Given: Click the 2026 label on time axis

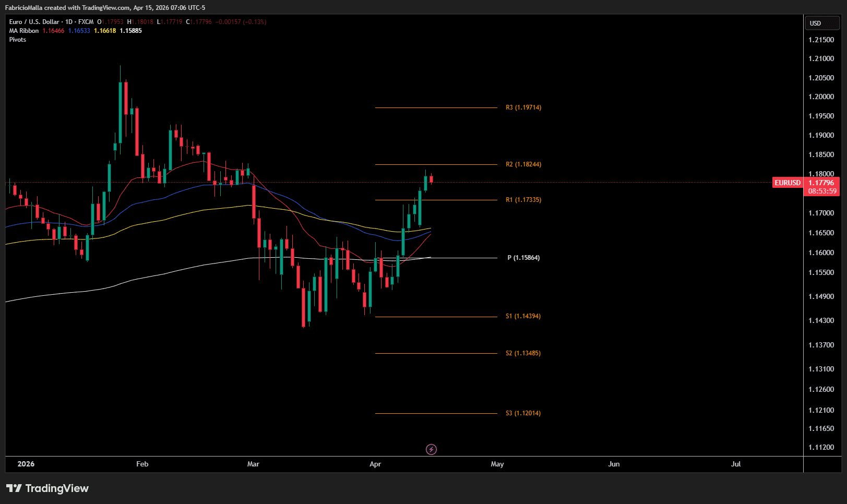Looking at the screenshot, I should [x=26, y=464].
